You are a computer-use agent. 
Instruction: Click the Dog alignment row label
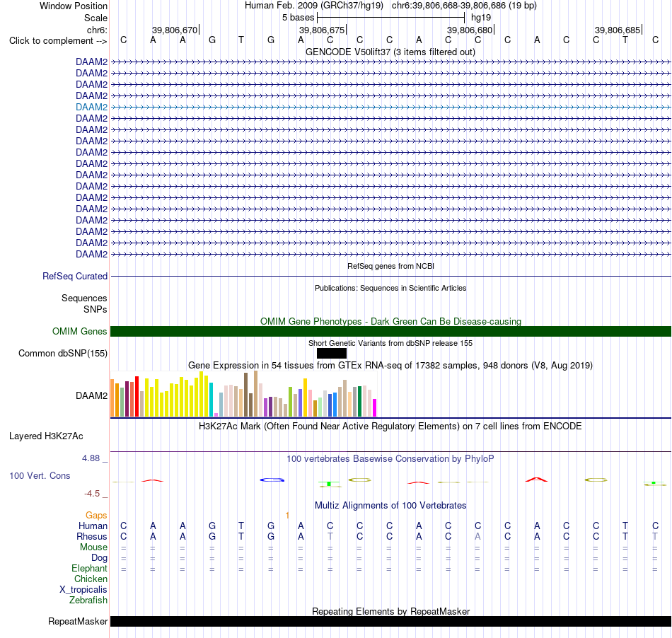(100, 557)
